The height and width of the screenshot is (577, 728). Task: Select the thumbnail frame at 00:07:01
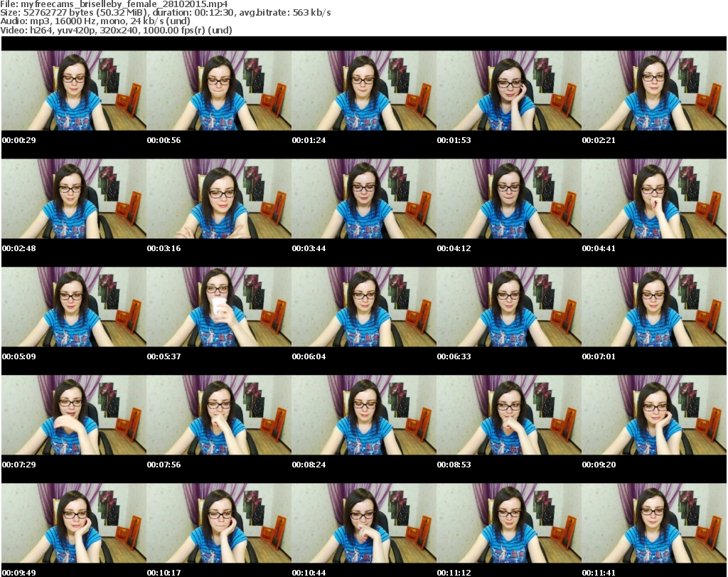pyautogui.click(x=654, y=307)
